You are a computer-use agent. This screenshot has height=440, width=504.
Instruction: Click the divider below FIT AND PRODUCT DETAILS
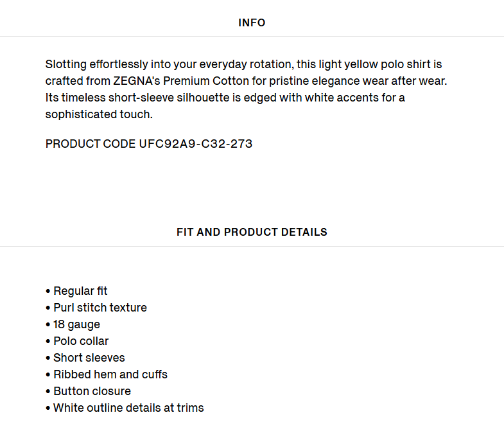(252, 247)
